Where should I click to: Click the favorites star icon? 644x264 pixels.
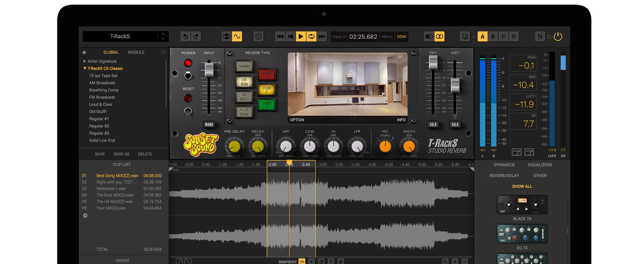pos(84,52)
